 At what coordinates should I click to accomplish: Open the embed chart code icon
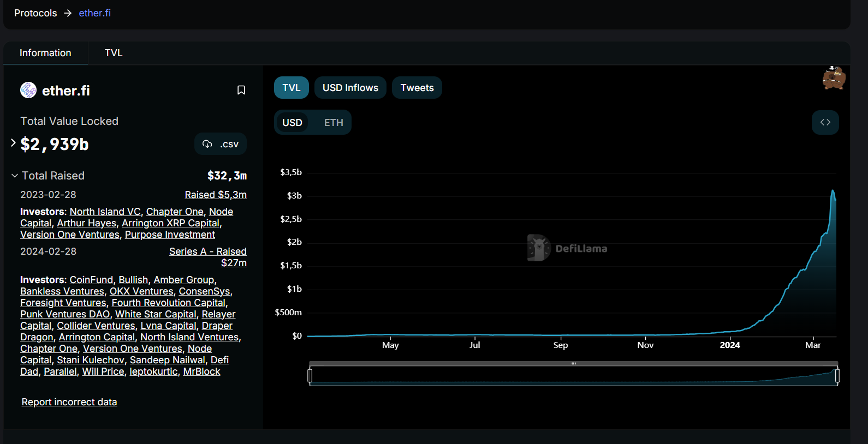tap(825, 122)
